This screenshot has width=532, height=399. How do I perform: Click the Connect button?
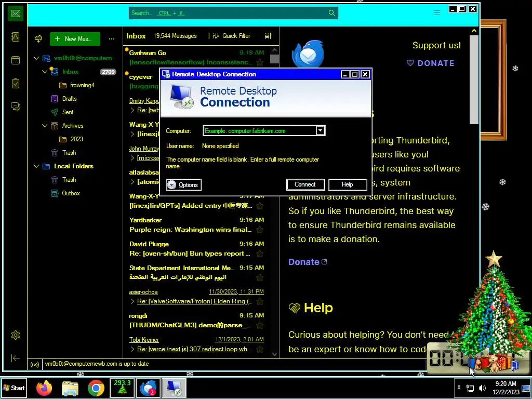tap(305, 184)
